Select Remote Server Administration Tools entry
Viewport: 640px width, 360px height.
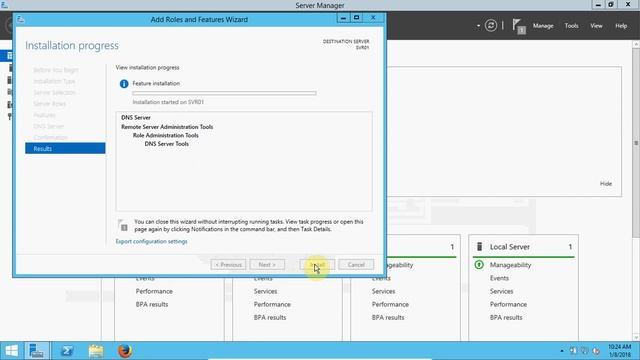pyautogui.click(x=167, y=127)
